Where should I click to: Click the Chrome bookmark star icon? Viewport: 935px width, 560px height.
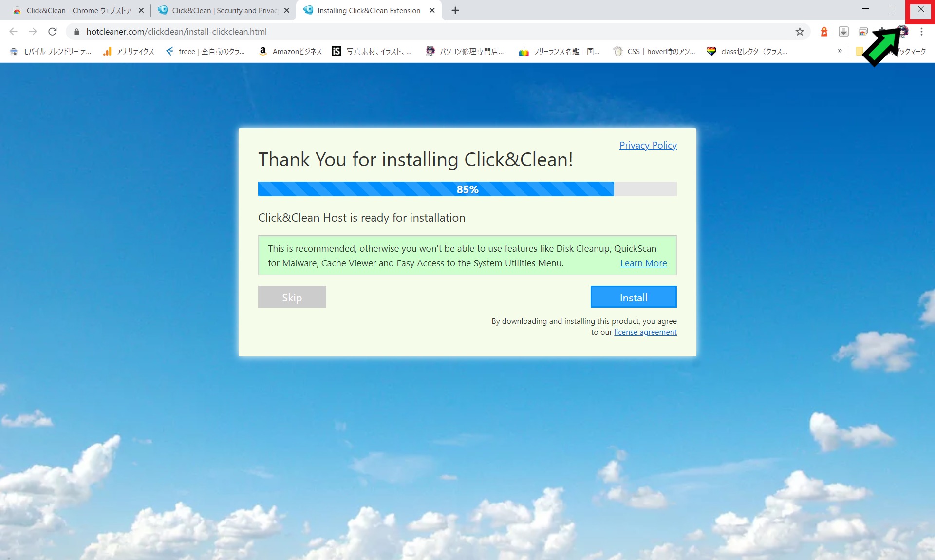(800, 31)
